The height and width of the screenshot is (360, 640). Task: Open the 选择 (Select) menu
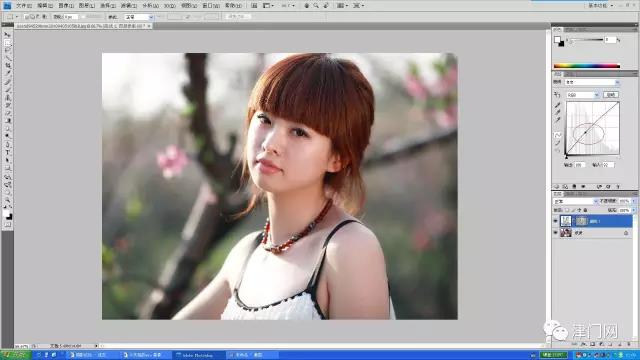point(108,6)
